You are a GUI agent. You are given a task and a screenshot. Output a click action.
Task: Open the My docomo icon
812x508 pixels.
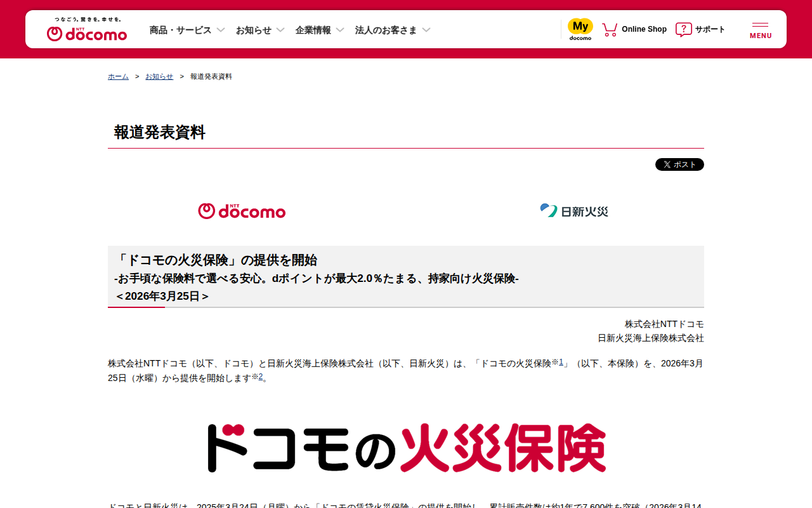click(x=580, y=29)
